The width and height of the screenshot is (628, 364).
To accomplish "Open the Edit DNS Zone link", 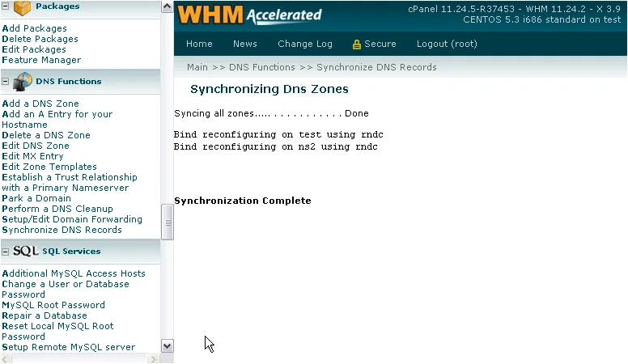I will click(36, 146).
